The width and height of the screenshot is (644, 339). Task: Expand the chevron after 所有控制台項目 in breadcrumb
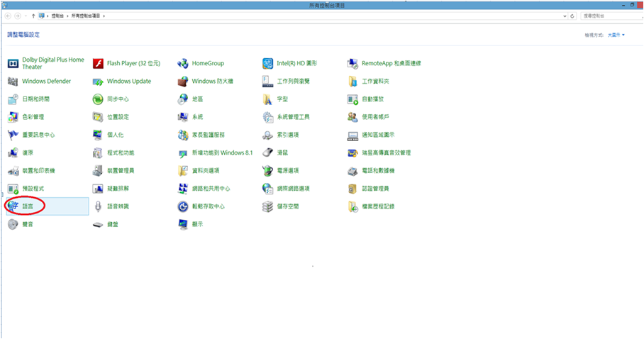pos(104,15)
